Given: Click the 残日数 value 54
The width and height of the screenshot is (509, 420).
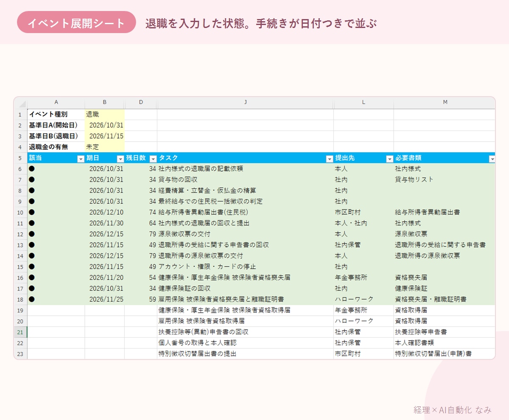Looking at the screenshot, I should pos(153,278).
